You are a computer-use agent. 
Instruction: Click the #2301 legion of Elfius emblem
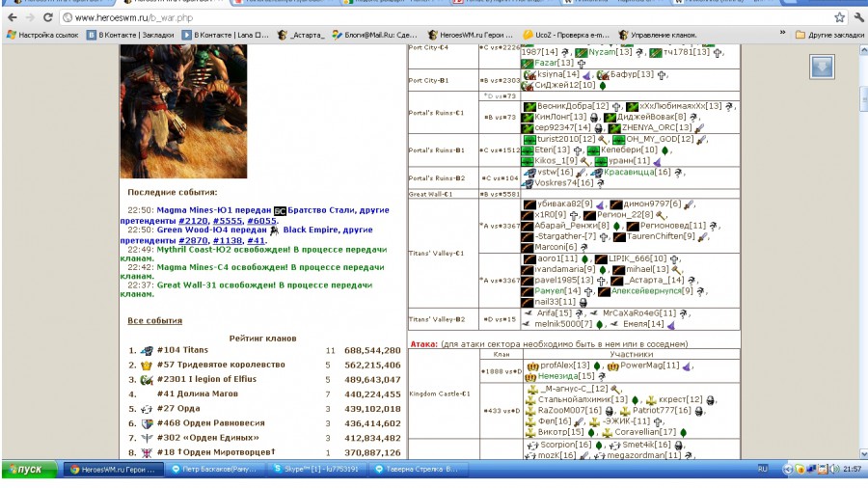click(x=147, y=380)
